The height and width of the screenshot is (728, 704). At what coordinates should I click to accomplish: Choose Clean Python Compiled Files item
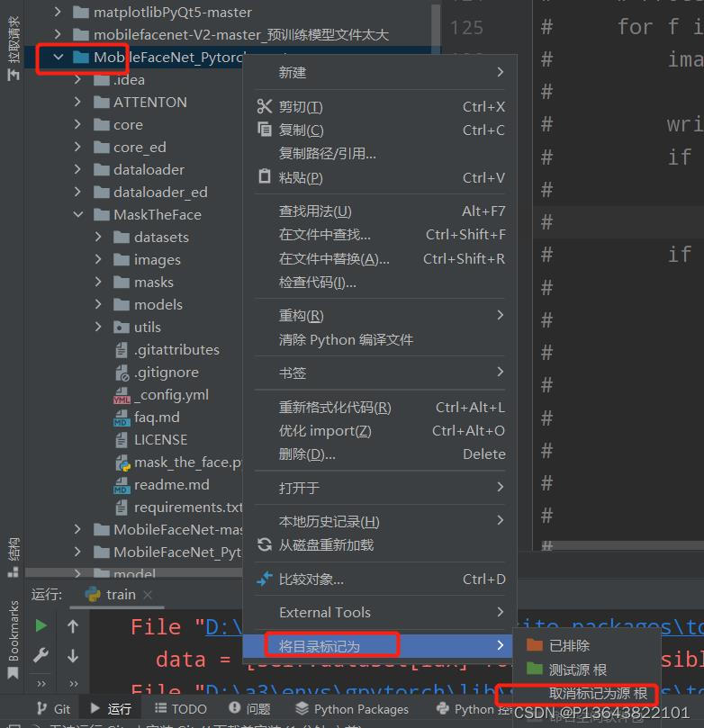[x=380, y=340]
